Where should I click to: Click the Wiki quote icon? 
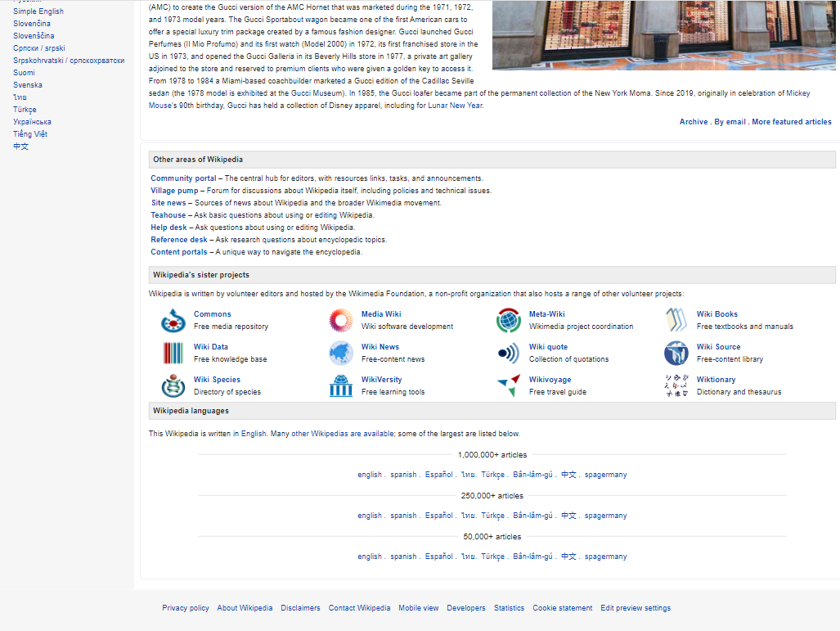[x=509, y=354]
